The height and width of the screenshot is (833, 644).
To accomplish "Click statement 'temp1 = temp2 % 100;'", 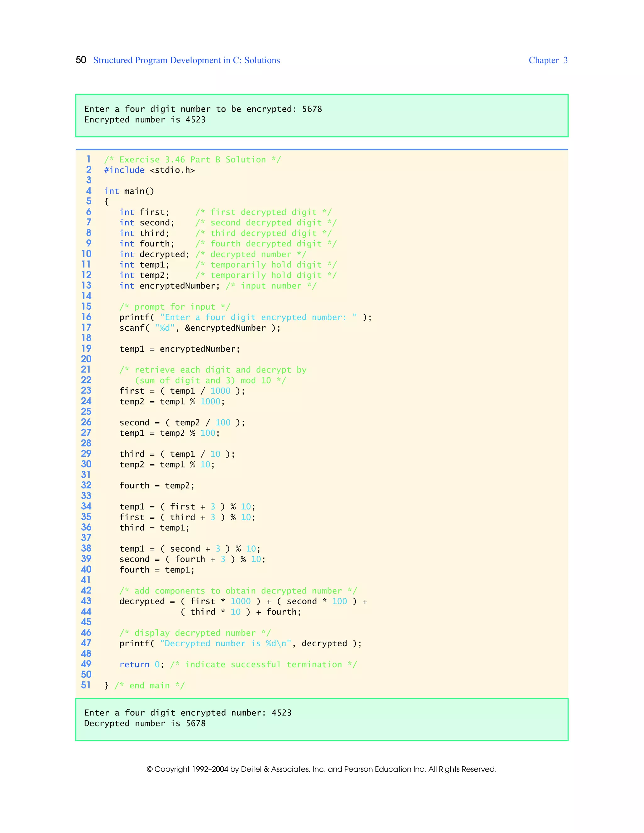I will point(170,433).
